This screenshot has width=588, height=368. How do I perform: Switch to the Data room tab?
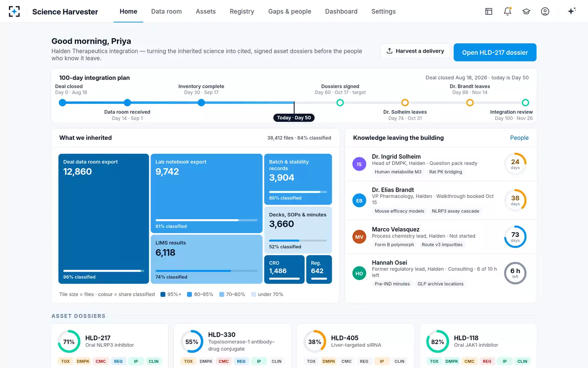(x=167, y=11)
